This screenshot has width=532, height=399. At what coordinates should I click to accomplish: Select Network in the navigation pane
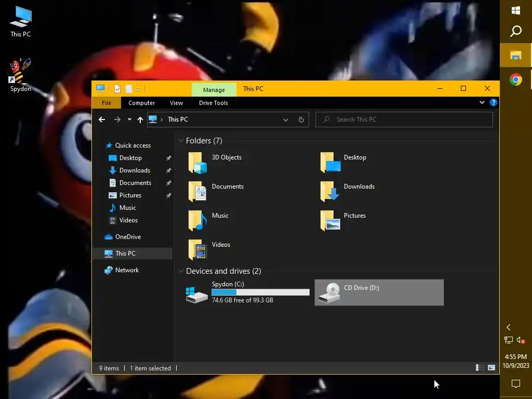pos(127,270)
